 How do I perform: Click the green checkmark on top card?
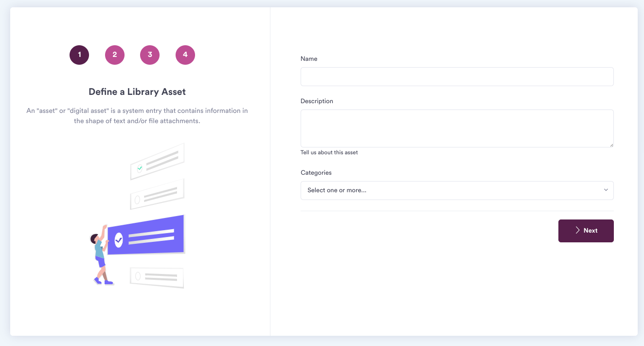tap(140, 169)
